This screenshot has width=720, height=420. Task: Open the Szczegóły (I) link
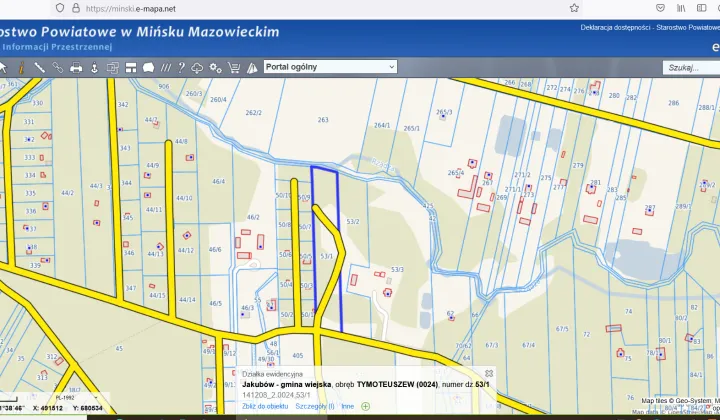315,406
